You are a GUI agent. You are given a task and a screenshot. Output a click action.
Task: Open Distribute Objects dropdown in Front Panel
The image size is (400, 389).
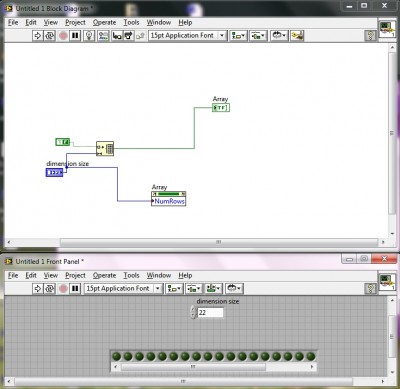click(194, 288)
